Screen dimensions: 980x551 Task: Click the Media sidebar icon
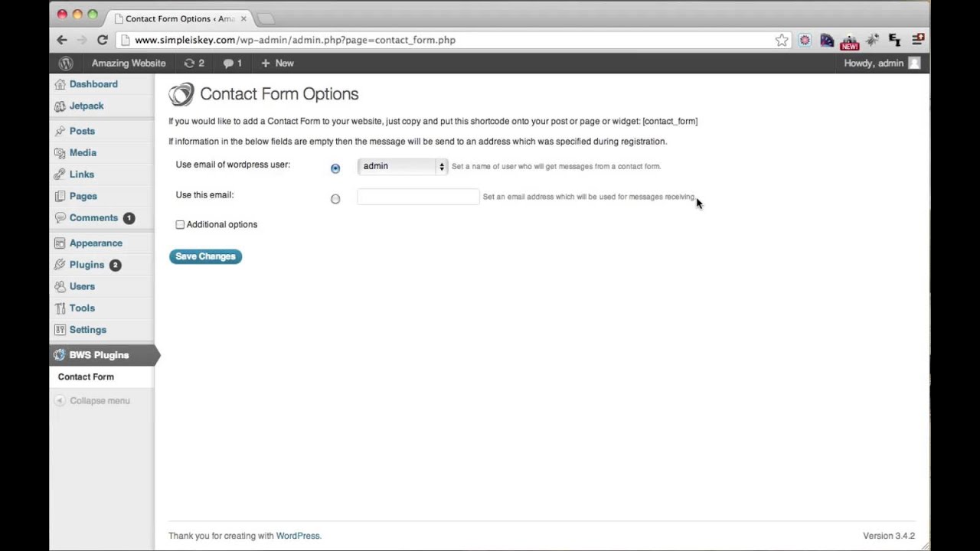(60, 153)
